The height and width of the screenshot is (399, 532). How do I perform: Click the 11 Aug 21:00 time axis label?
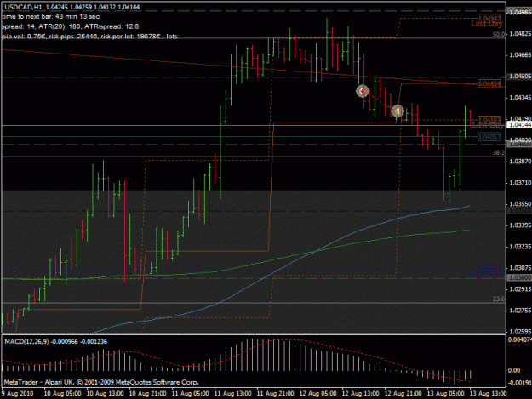pyautogui.click(x=276, y=394)
